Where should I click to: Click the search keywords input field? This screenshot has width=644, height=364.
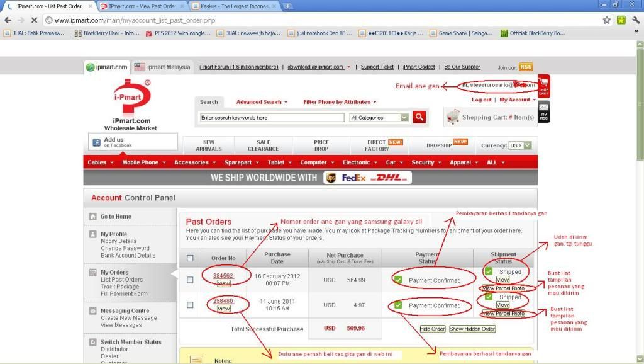[272, 118]
